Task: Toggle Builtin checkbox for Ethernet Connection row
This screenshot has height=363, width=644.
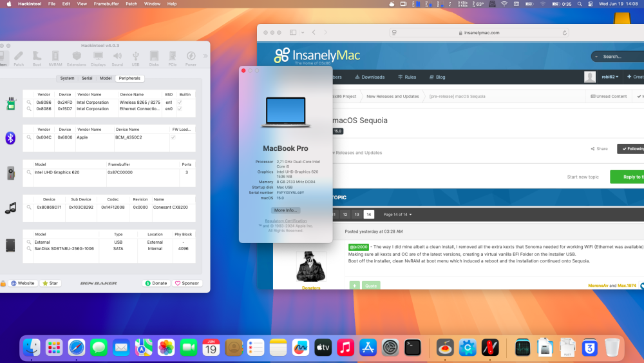Action: (180, 109)
